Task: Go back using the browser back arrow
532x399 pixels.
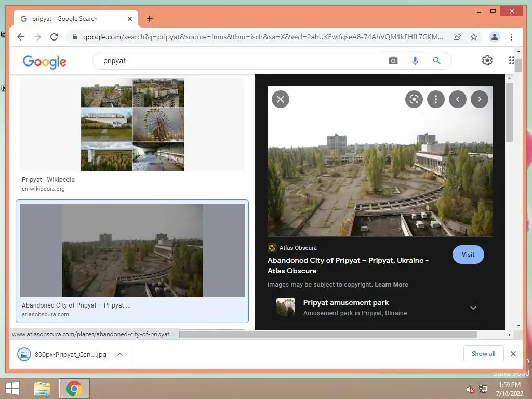Action: (21, 37)
